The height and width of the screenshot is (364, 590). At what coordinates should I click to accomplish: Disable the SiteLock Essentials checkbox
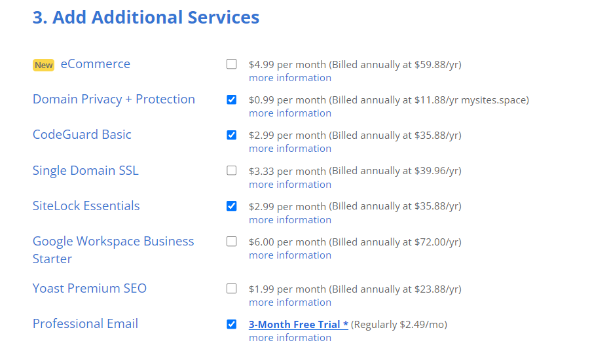[231, 206]
